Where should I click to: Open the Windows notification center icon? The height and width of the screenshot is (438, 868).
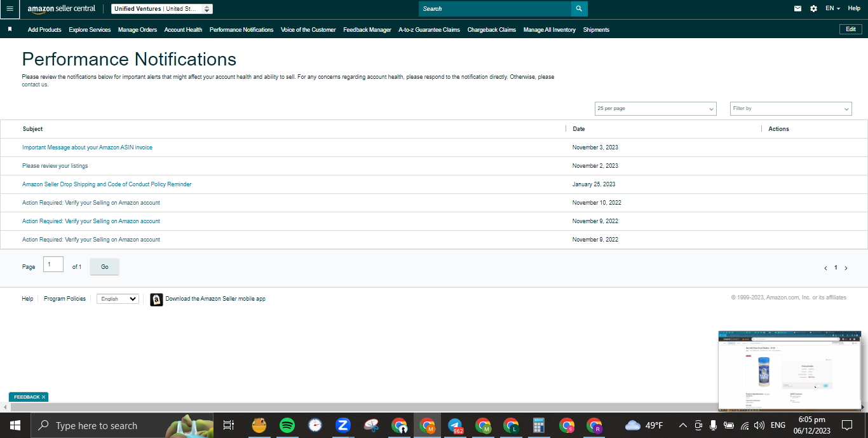(x=847, y=425)
